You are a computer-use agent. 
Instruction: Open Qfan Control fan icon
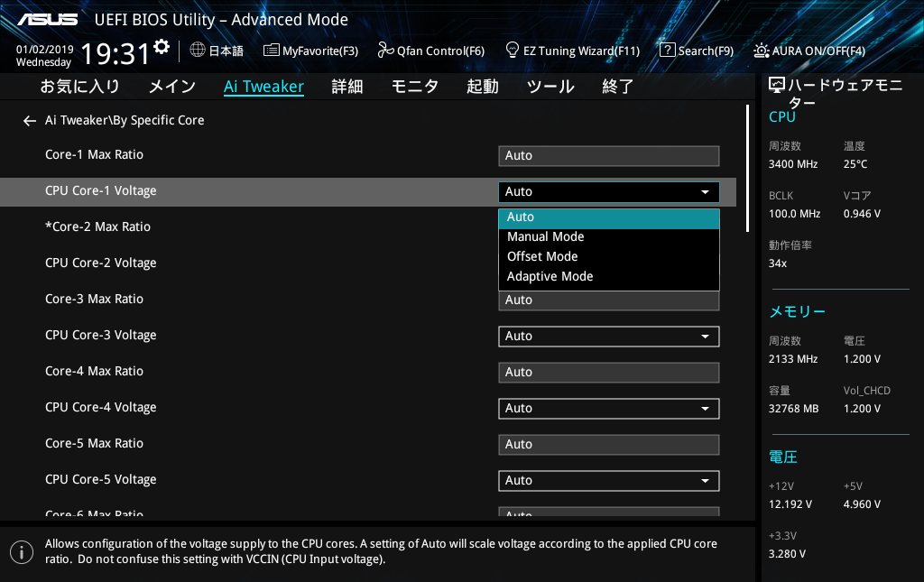[x=386, y=51]
